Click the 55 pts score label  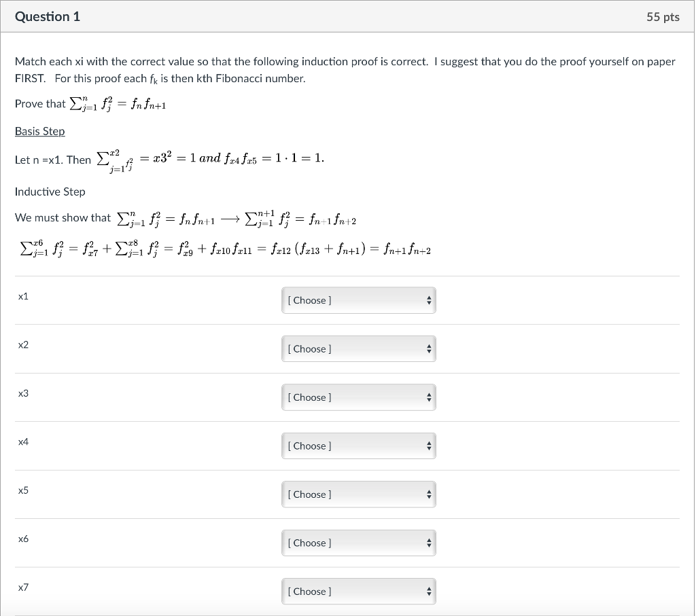coord(663,17)
